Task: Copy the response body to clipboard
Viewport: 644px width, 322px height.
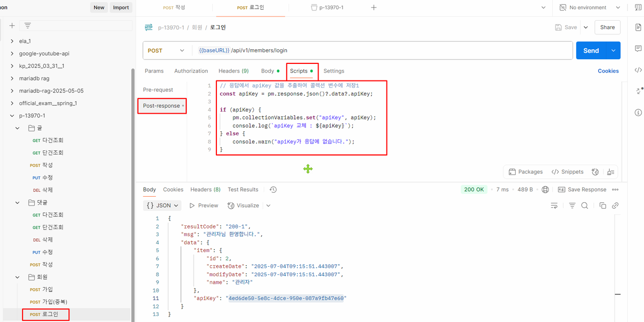Action: coord(603,205)
